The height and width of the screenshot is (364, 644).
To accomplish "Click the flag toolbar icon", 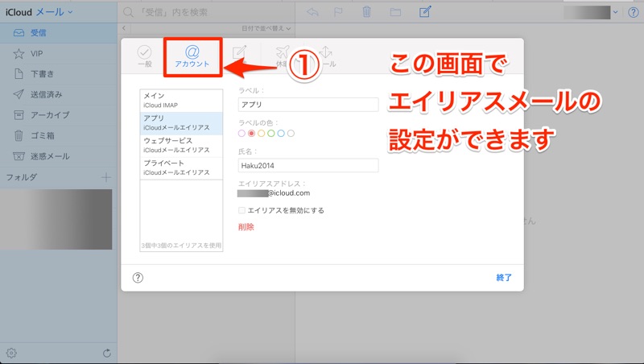I will 338,12.
